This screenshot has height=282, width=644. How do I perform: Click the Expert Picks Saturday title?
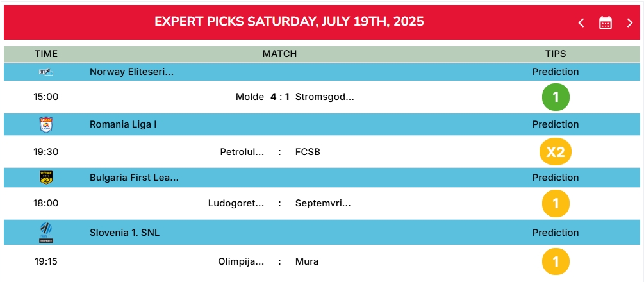pos(289,21)
